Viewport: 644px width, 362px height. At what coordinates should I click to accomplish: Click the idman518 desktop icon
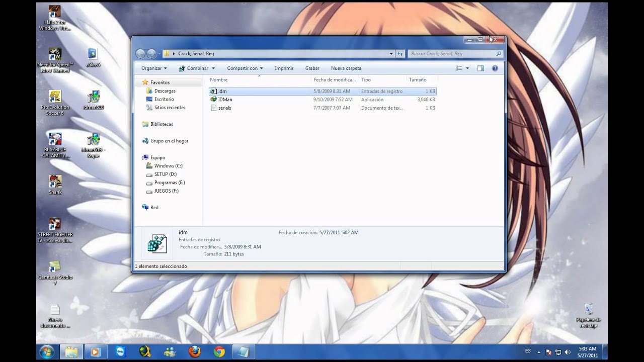point(93,100)
